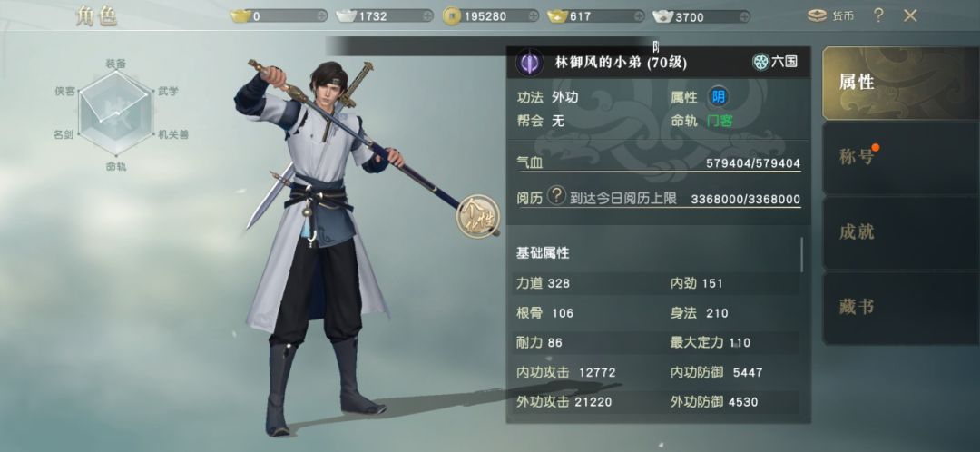Image resolution: width=980 pixels, height=452 pixels.
Task: Add gold ingots with plus next to 0
Action: click(321, 16)
